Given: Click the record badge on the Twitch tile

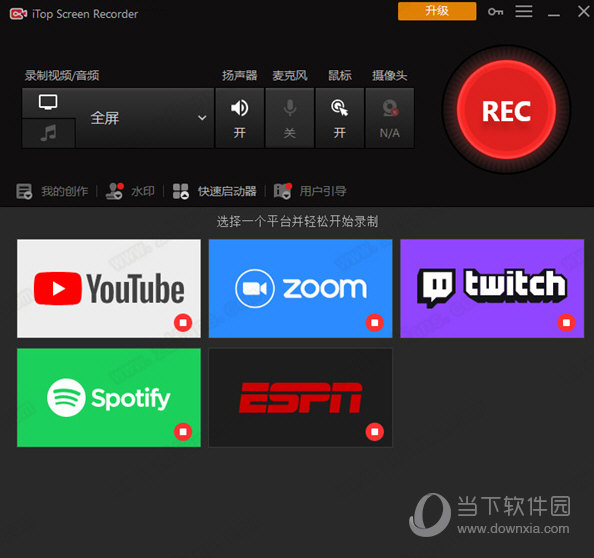Looking at the screenshot, I should (566, 323).
